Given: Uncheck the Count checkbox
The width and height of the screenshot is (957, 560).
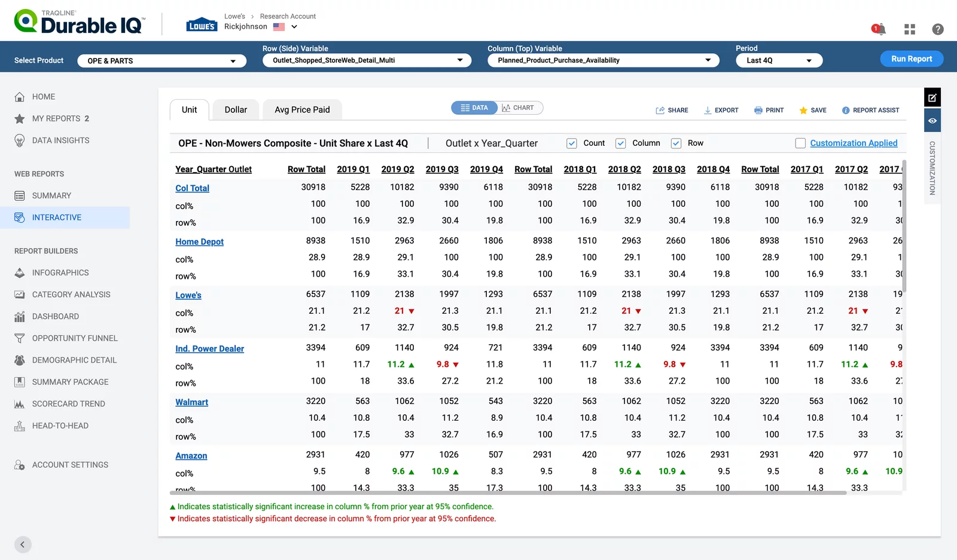Looking at the screenshot, I should tap(572, 143).
